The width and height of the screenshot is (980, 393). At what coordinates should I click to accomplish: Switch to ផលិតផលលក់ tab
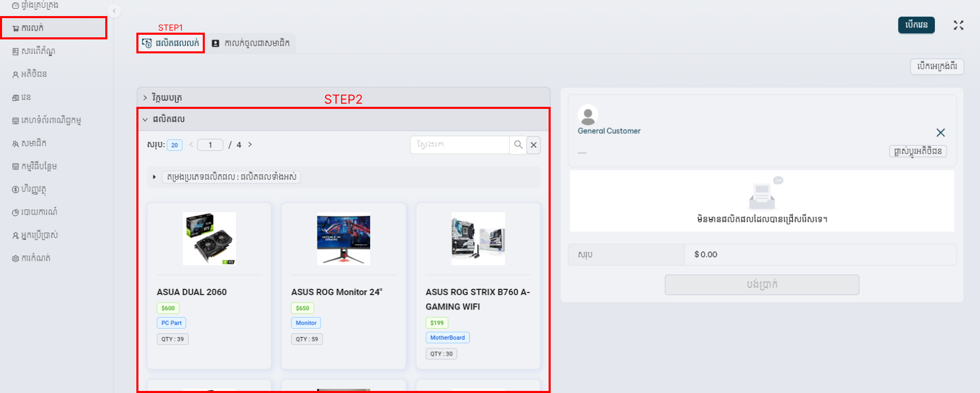click(171, 43)
